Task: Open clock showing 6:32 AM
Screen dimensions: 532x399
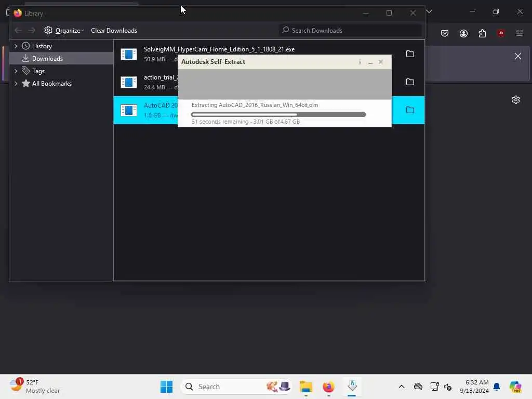Action: [474, 387]
